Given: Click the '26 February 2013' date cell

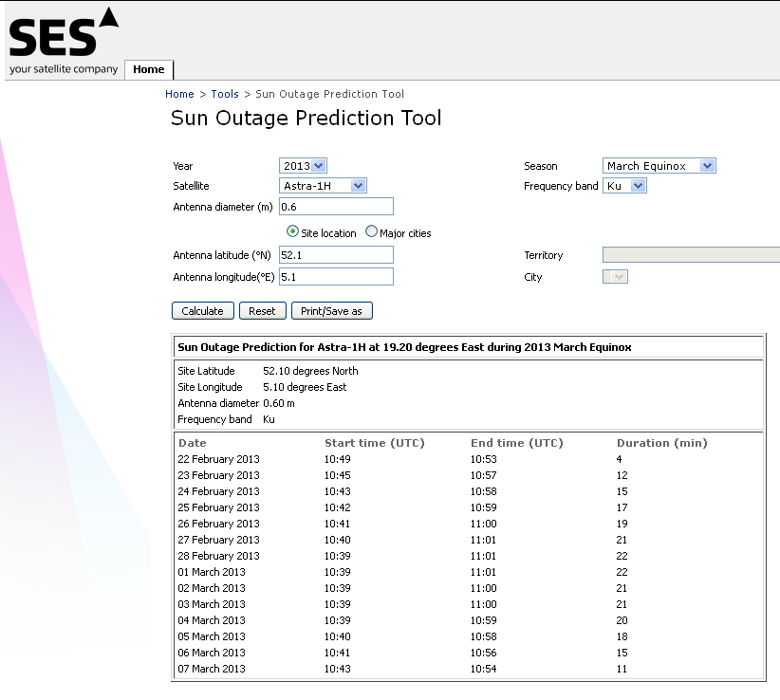Looking at the screenshot, I should (218, 524).
